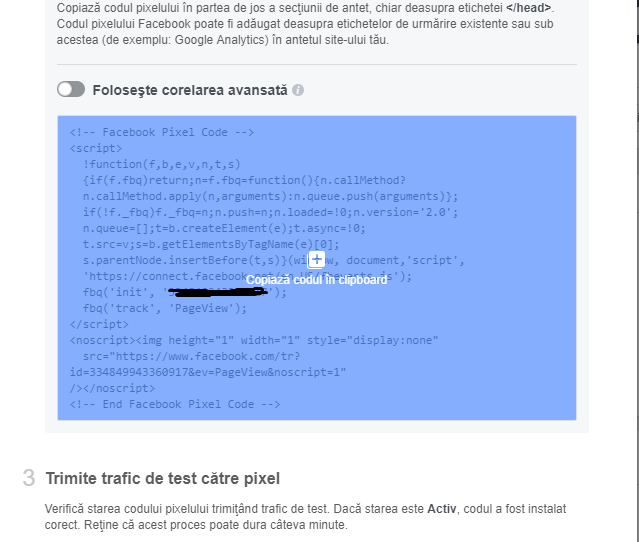This screenshot has height=542, width=639.
Task: Toggle the Folosește corelarea avansată switch
Action: (x=71, y=90)
